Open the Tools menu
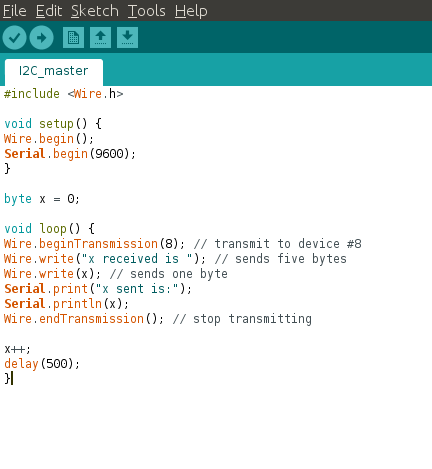432x469 pixels. (147, 11)
